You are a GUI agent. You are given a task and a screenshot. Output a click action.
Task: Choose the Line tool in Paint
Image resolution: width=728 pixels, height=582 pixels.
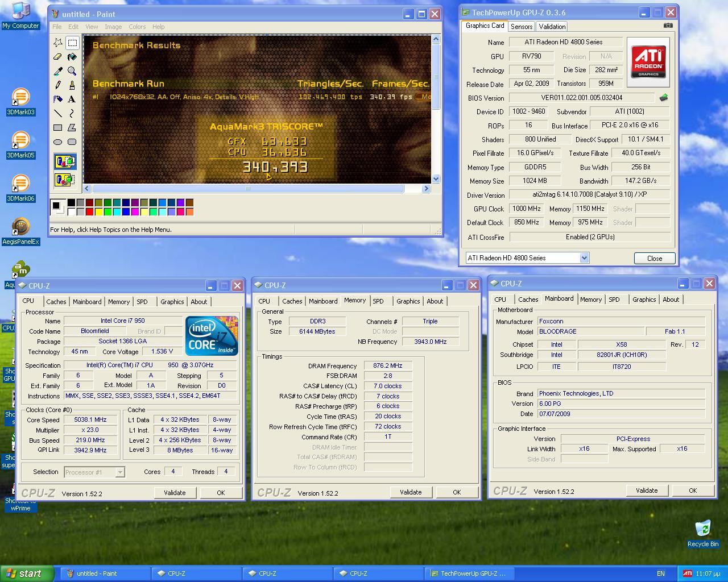click(58, 114)
